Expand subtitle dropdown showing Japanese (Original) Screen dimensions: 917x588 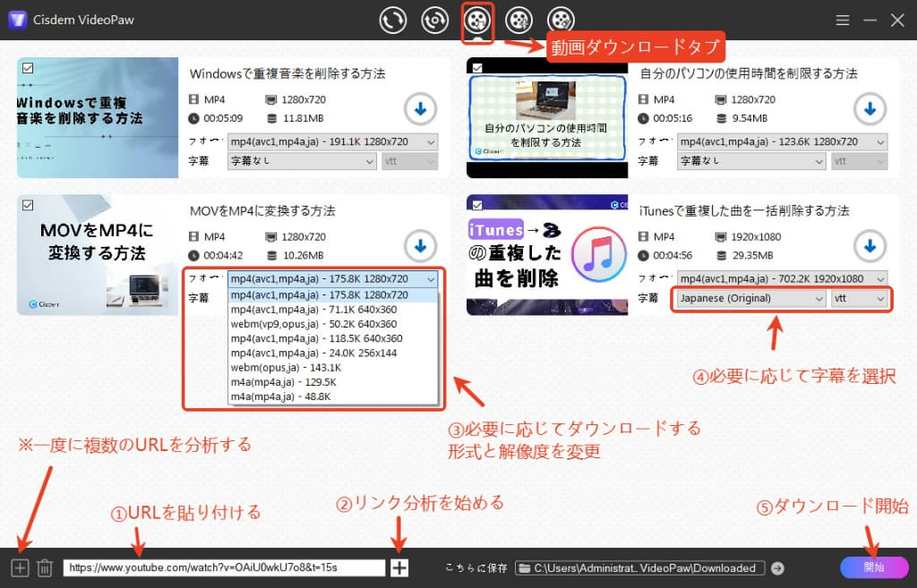(x=750, y=298)
